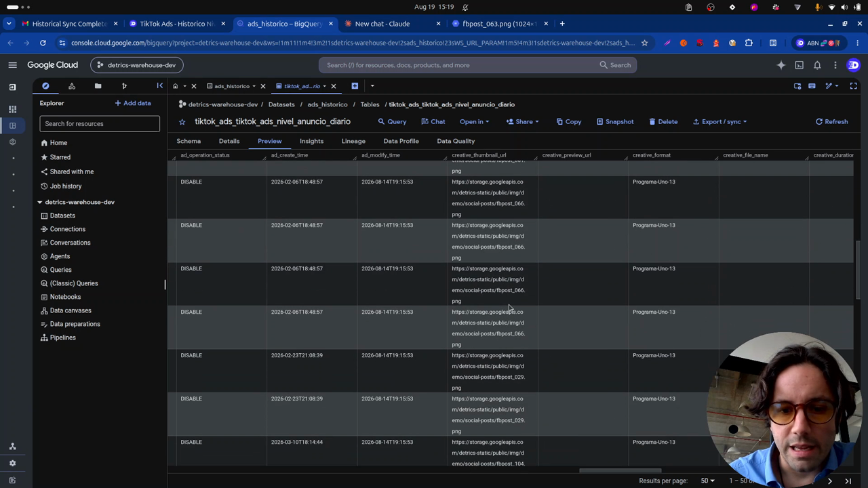This screenshot has width=868, height=488.
Task: Open browser extensions puzzle icon
Action: pos(749,43)
